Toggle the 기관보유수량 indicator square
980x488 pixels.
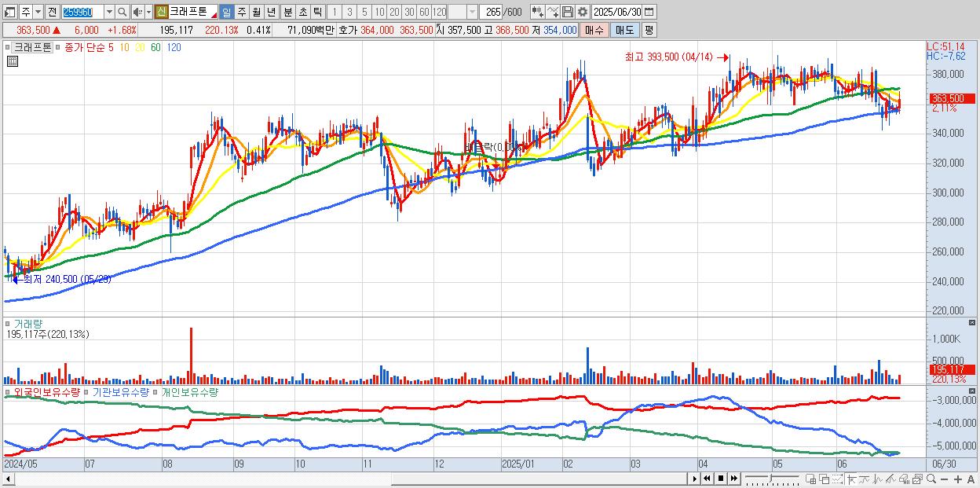(x=87, y=391)
